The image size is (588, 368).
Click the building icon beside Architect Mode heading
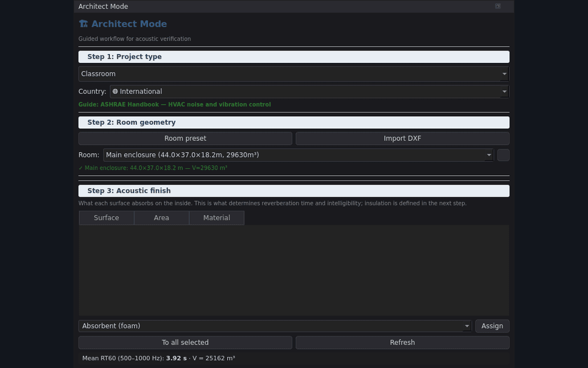pyautogui.click(x=83, y=24)
